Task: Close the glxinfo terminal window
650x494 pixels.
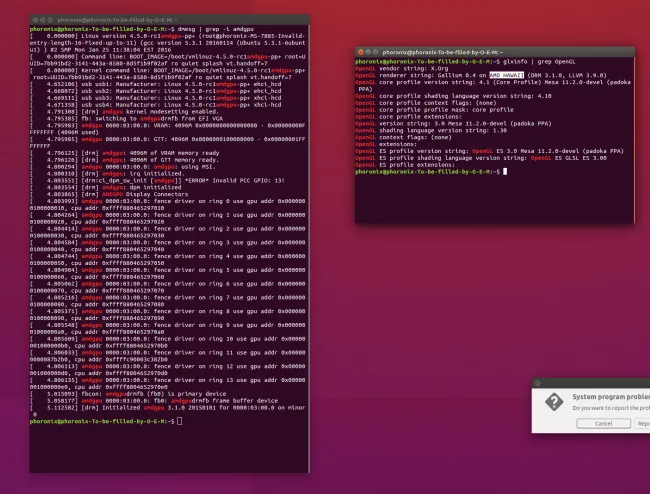Action: click(360, 52)
